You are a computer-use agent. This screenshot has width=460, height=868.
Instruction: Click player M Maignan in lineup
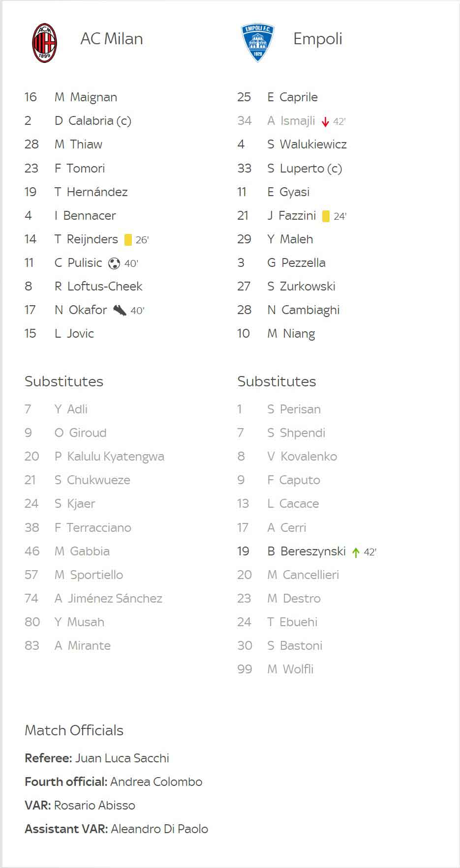click(x=86, y=97)
